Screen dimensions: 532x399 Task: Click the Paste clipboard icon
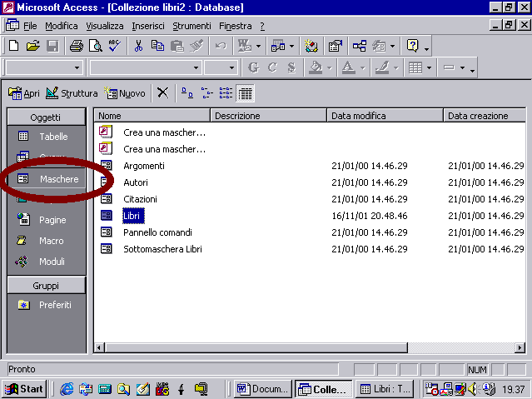click(x=177, y=46)
